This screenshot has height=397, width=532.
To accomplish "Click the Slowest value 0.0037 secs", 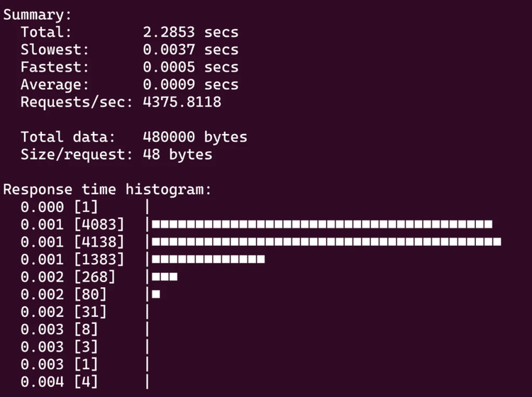I will click(x=190, y=50).
